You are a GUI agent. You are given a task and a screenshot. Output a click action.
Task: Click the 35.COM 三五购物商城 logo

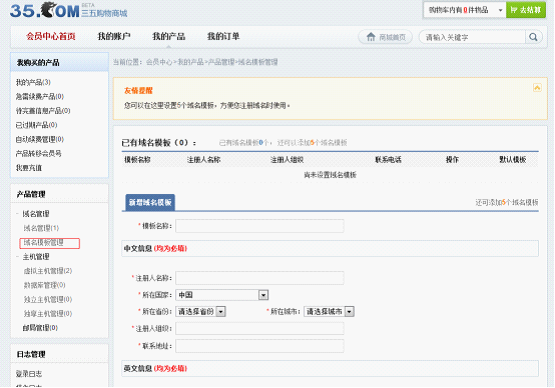pos(69,10)
